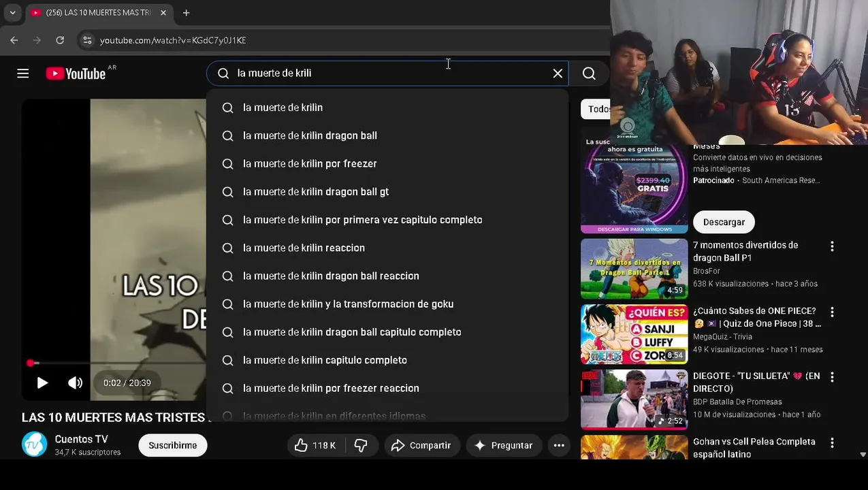This screenshot has width=868, height=490.
Task: Open Cuentos TV channel avatar
Action: point(34,444)
